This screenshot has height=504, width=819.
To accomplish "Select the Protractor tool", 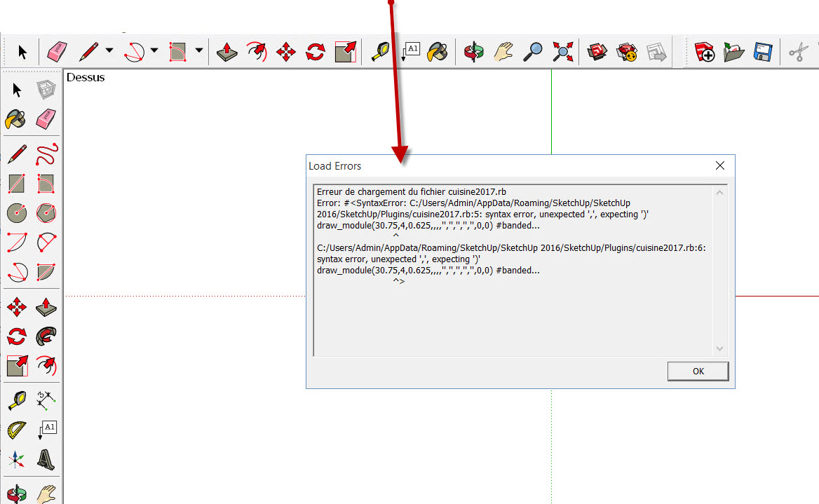I will [x=17, y=429].
